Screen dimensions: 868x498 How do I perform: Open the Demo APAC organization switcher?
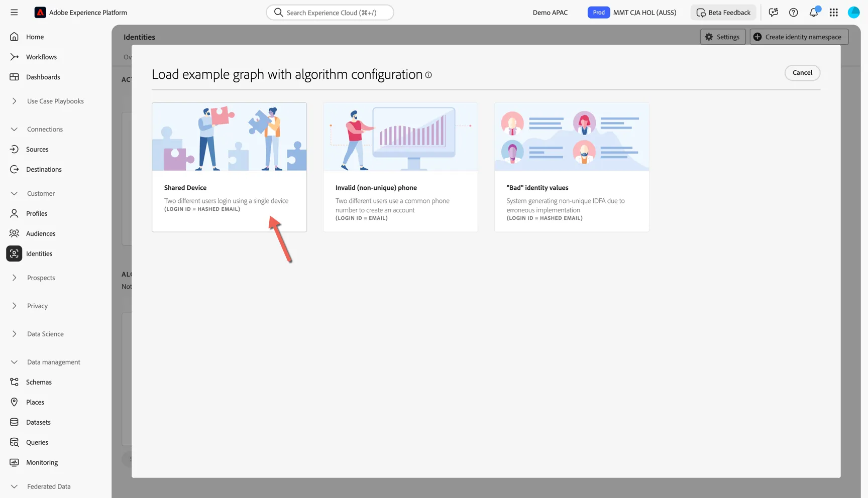[550, 13]
